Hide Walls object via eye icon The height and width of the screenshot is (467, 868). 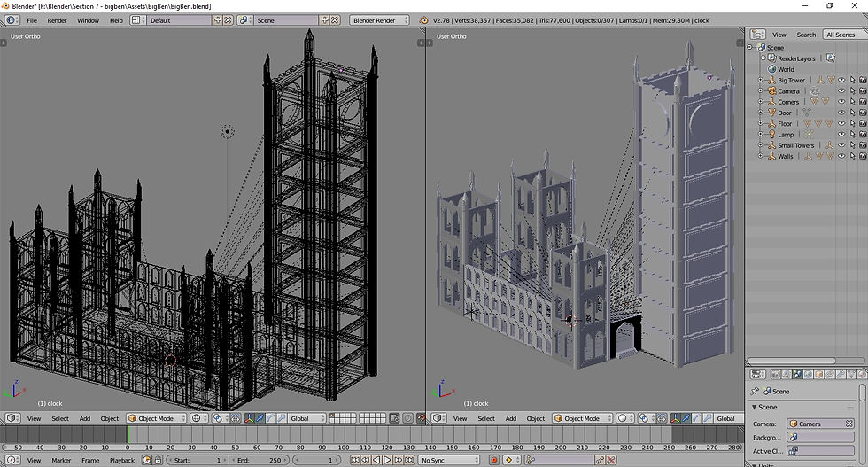[841, 156]
